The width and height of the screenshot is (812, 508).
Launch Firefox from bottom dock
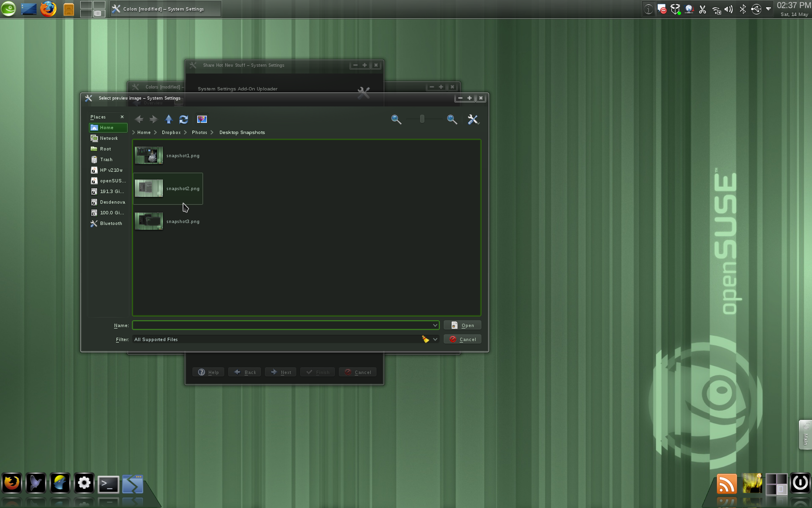point(12,483)
